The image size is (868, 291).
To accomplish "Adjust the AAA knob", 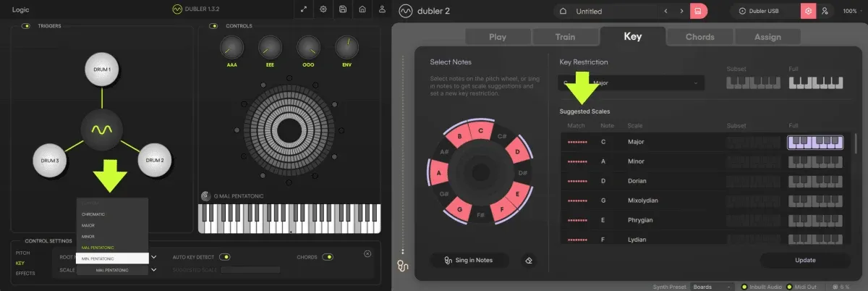I will point(233,48).
